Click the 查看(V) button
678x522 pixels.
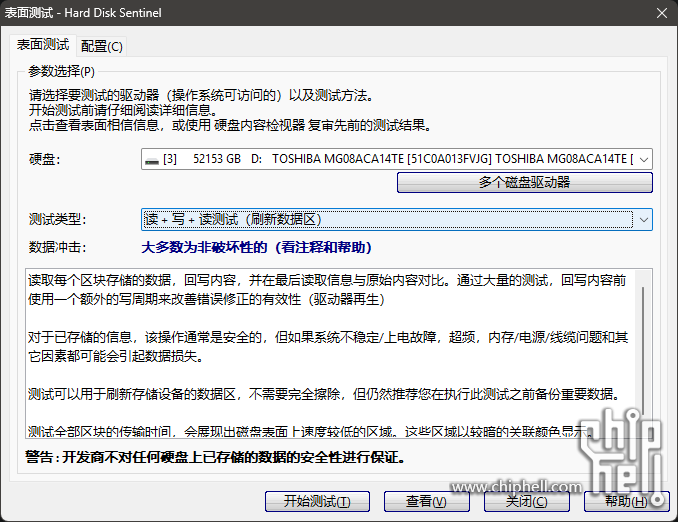[426, 501]
